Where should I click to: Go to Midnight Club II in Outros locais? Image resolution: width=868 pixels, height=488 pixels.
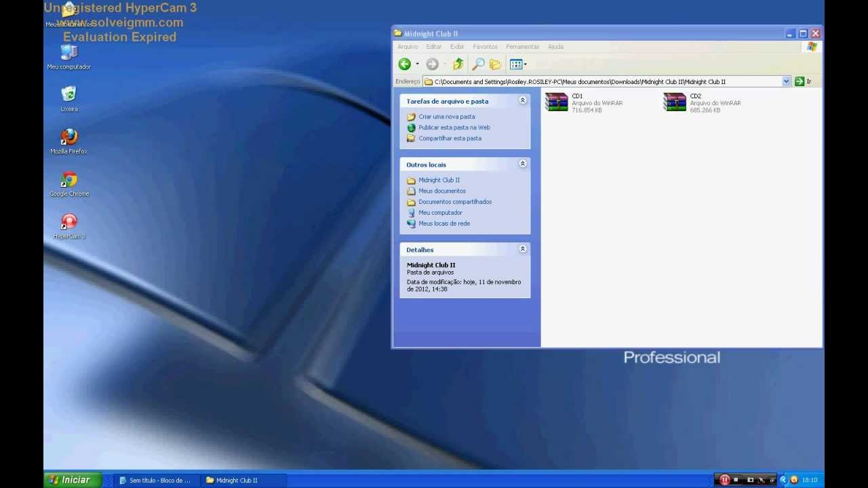(x=439, y=180)
